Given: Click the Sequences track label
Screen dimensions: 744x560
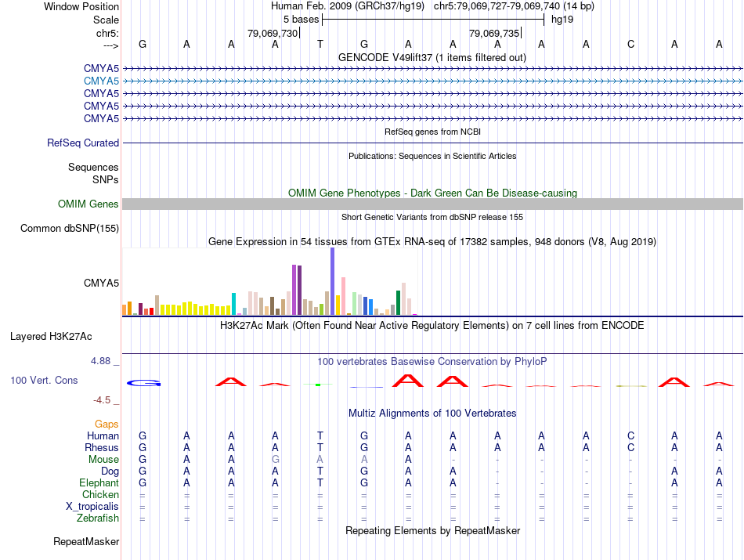Looking at the screenshot, I should click(93, 167).
